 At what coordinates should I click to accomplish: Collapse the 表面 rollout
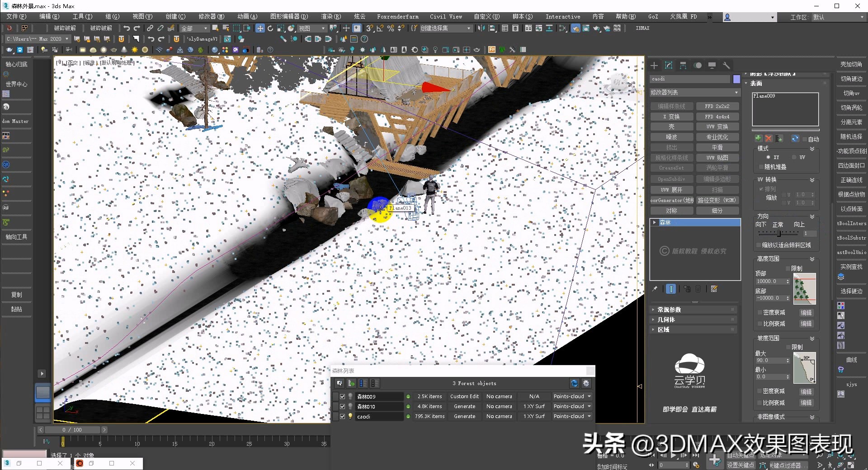pos(755,84)
